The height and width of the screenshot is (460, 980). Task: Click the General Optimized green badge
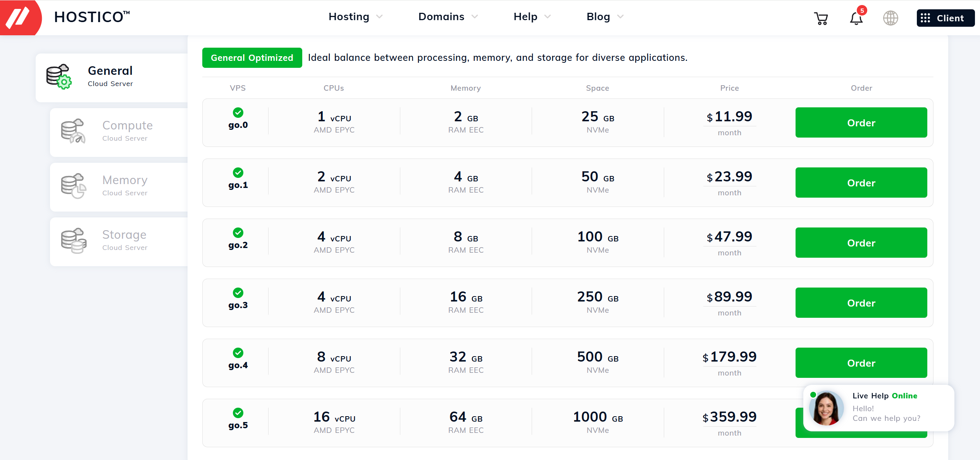[252, 58]
